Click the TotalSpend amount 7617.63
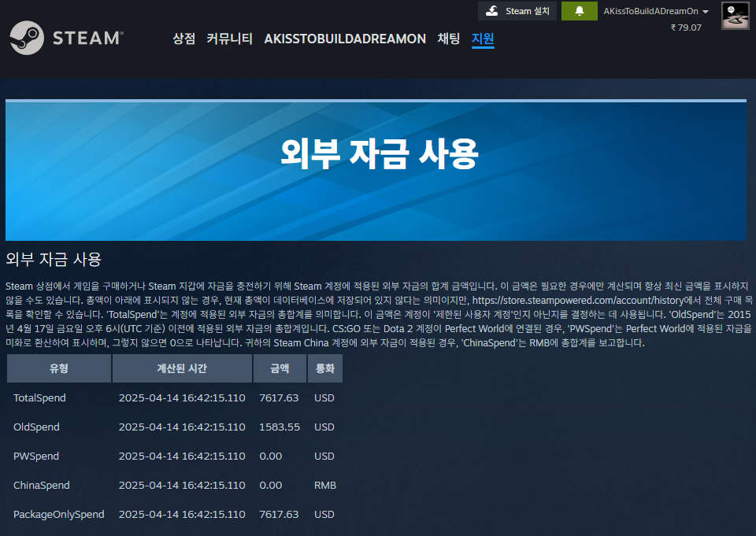756x536 pixels. 279,398
